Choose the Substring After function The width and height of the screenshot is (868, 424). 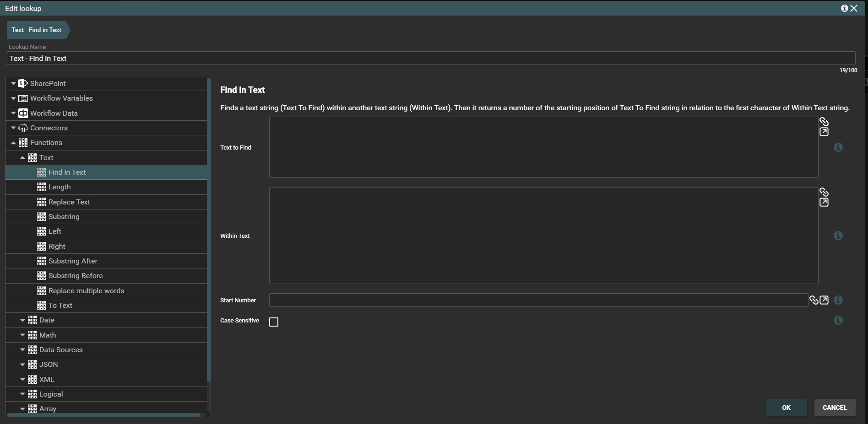point(73,261)
